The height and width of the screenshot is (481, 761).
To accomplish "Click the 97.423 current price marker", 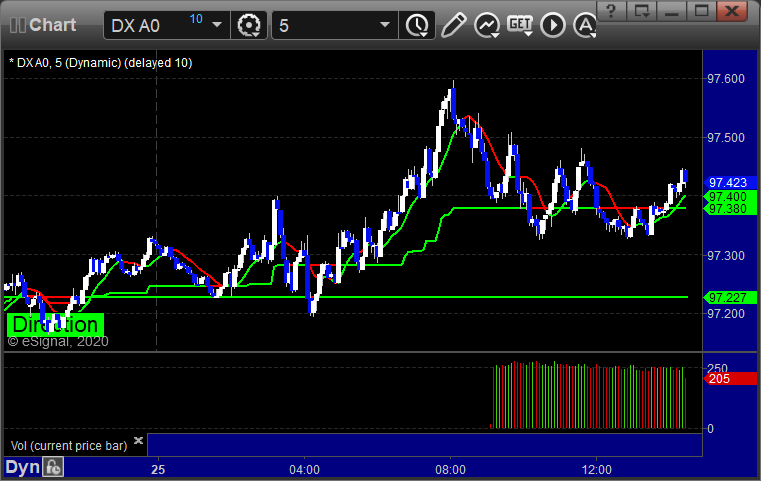I will tap(729, 183).
